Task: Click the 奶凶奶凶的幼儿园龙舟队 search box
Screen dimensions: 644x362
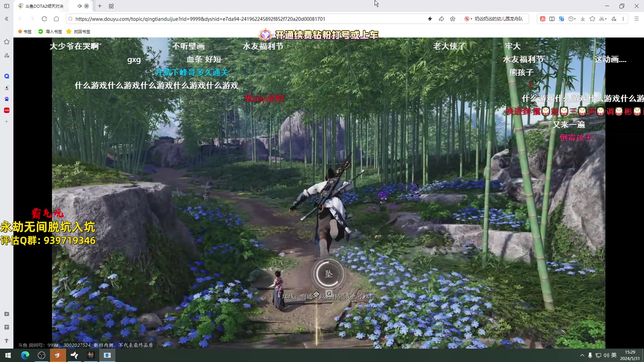Action: (499, 19)
